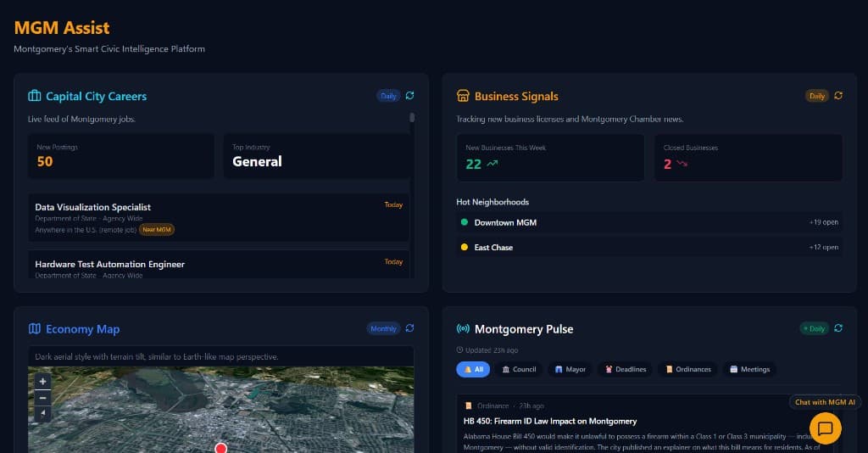Click the Economy Map icon
The image size is (868, 453).
point(34,328)
